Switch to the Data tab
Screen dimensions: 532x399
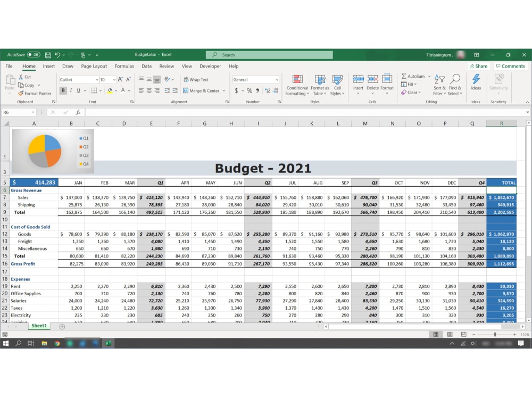click(147, 66)
